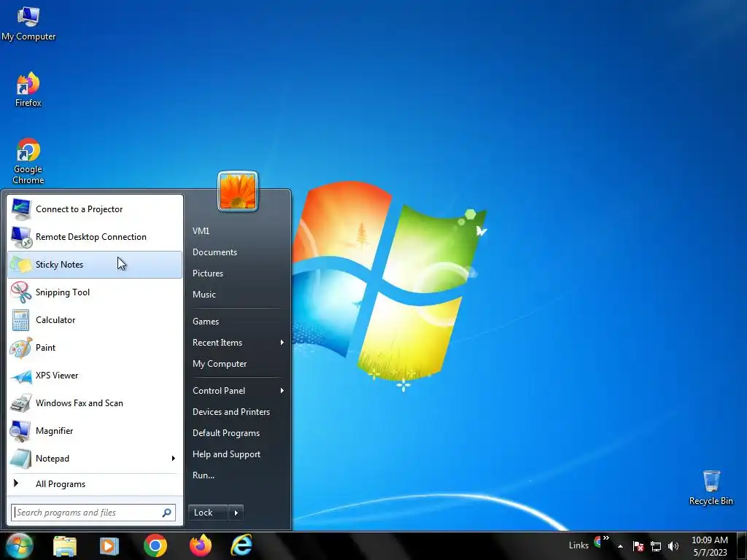Launch the Notepad icon
747x560 pixels.
21,458
